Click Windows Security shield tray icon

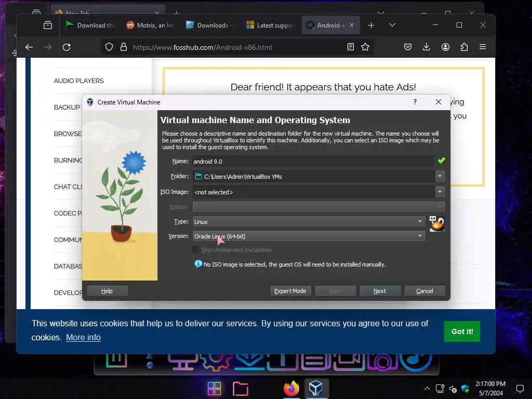pyautogui.click(x=465, y=389)
